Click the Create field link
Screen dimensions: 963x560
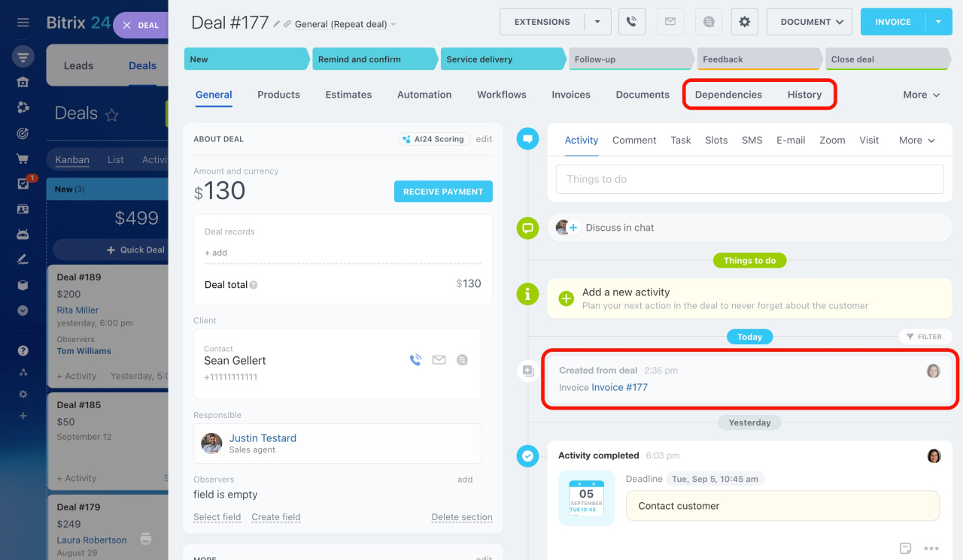coord(276,517)
